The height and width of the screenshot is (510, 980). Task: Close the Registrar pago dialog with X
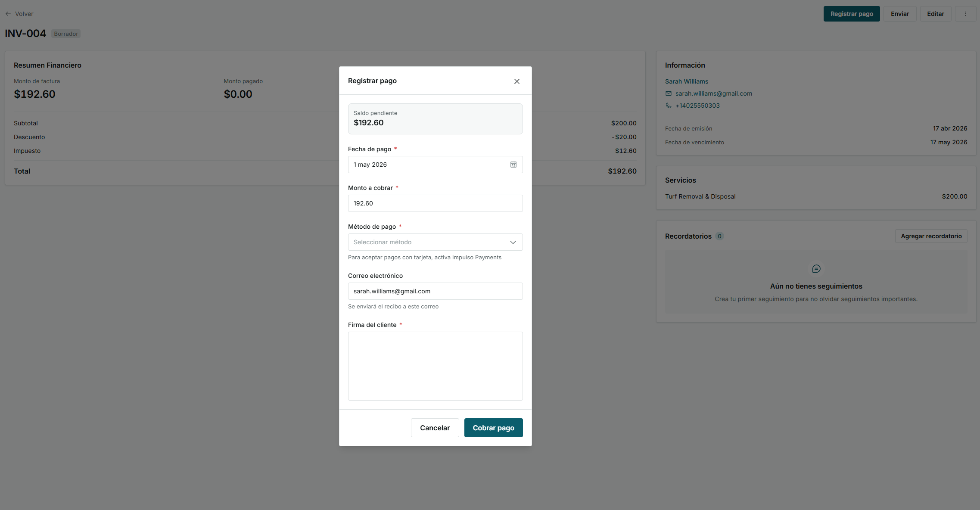click(516, 81)
